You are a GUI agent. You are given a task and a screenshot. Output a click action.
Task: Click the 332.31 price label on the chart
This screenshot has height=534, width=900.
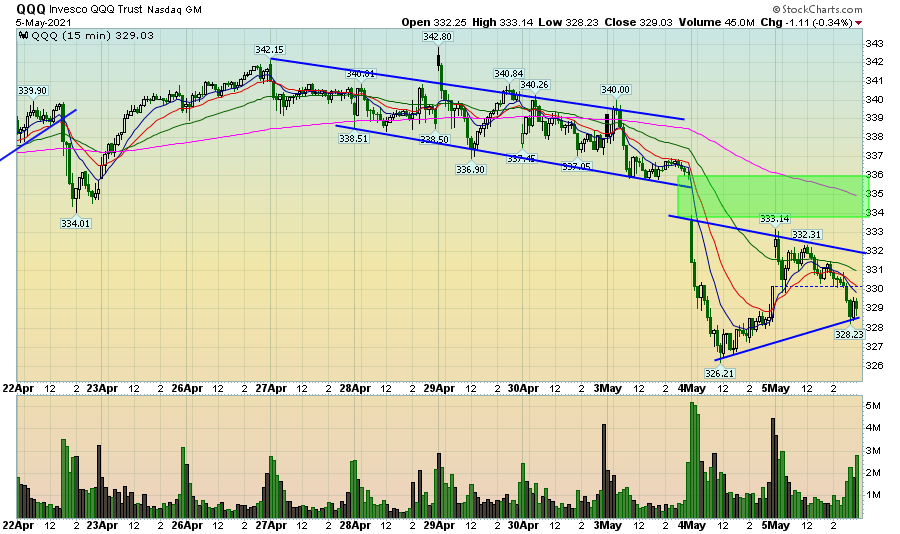coord(806,234)
